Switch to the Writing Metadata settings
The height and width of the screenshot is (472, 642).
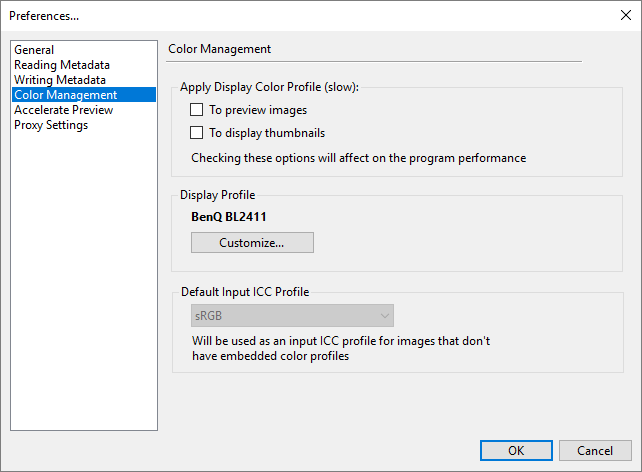pyautogui.click(x=59, y=80)
